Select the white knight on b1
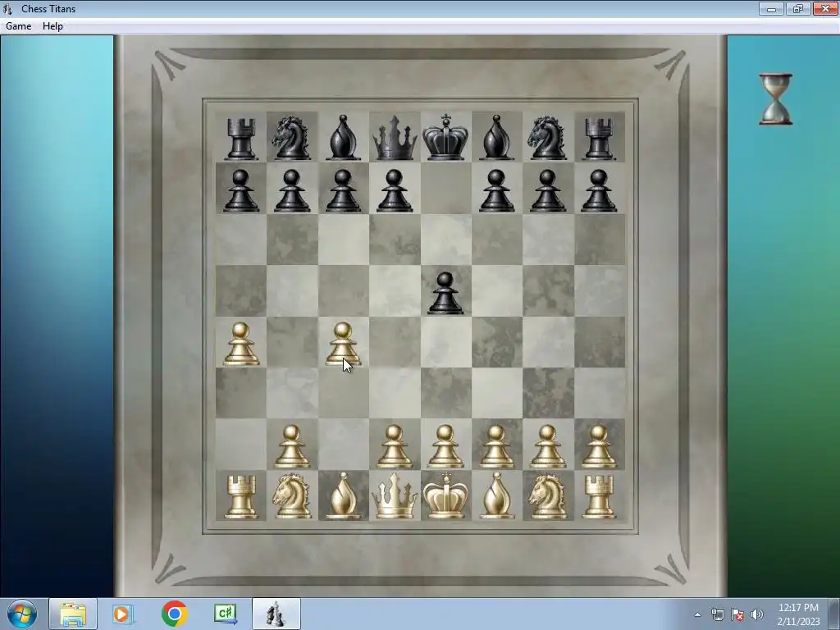Screen dimensions: 840x630 pos(291,496)
